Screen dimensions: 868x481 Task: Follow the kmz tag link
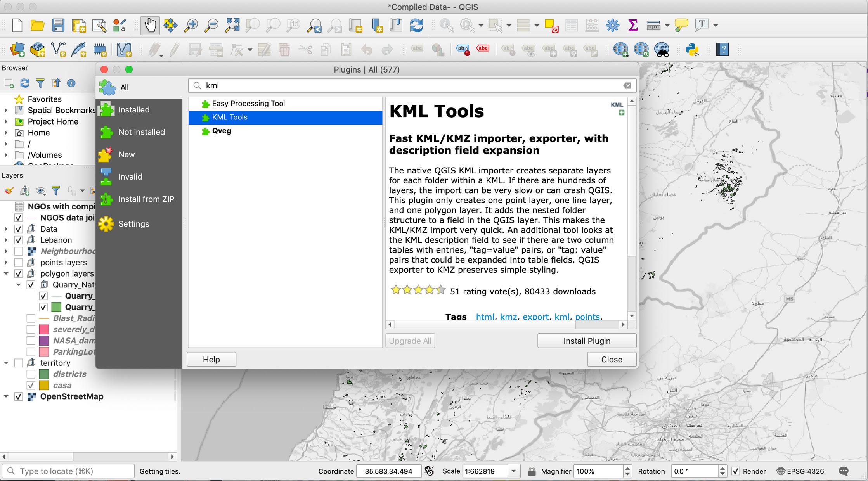[x=508, y=317]
